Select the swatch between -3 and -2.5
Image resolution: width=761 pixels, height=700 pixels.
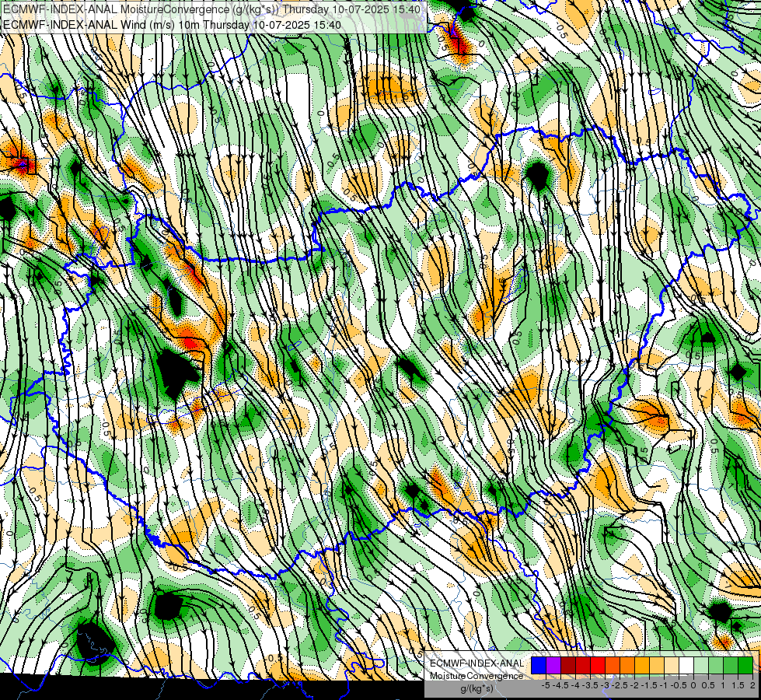(613, 665)
